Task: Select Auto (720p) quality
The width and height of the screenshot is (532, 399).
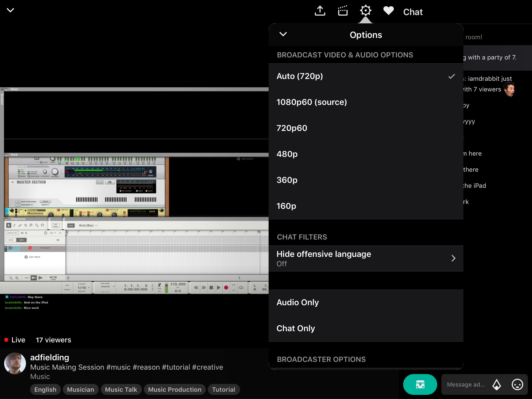Action: pyautogui.click(x=366, y=76)
